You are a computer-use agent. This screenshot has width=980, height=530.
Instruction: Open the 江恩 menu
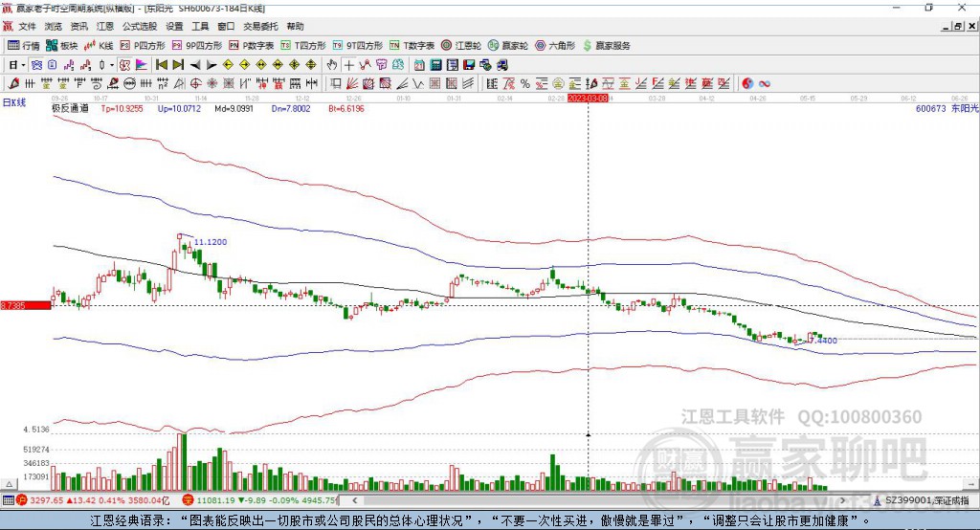pos(105,26)
